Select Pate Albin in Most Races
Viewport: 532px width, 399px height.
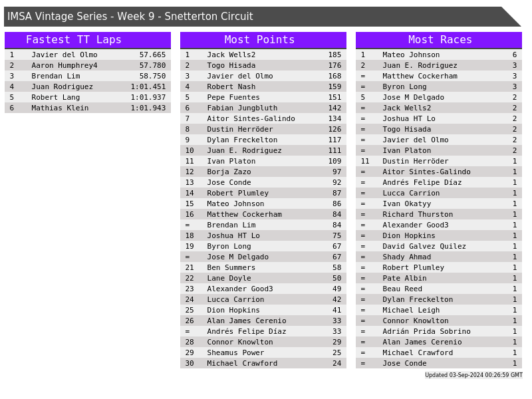click(404, 279)
